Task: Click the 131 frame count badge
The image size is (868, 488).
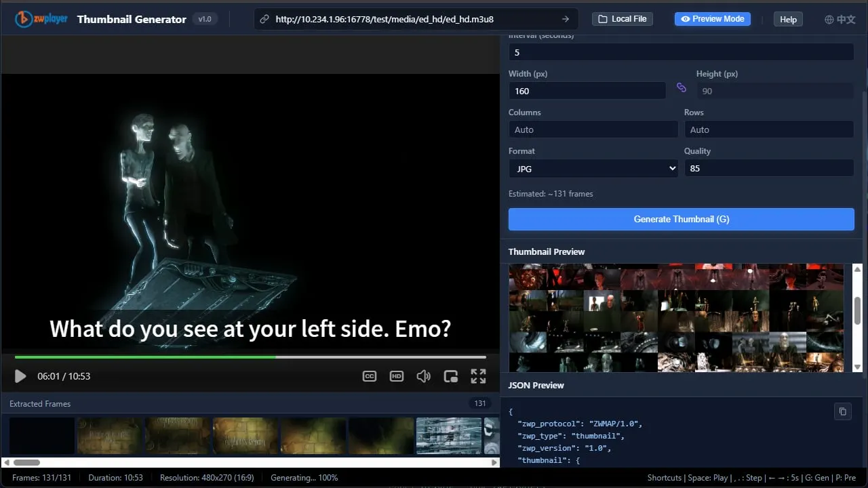Action: tap(480, 403)
